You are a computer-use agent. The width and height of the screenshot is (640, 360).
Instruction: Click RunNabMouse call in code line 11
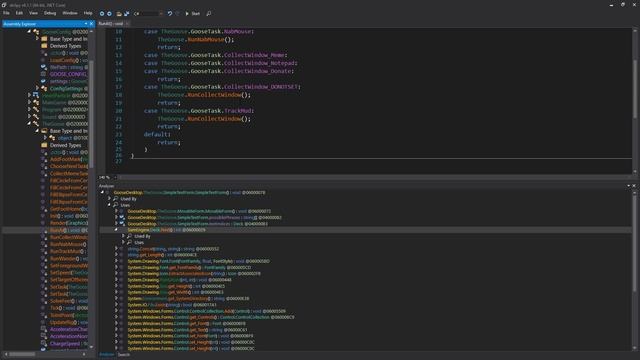(x=205, y=40)
